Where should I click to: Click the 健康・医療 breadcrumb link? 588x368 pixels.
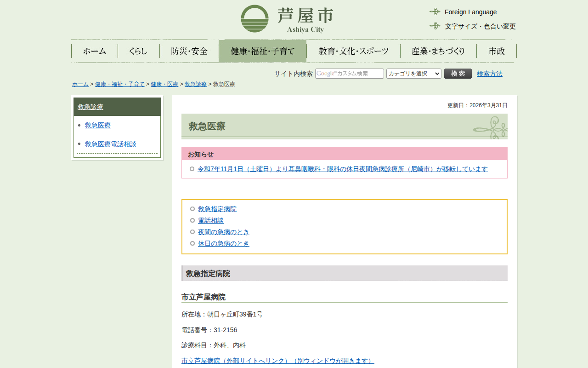coord(164,84)
